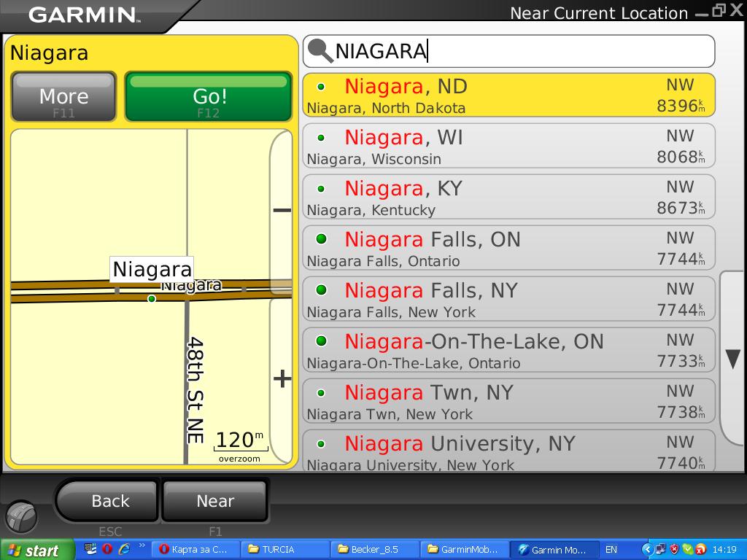Launch Internet Explorer from quick launch
This screenshot has width=747, height=560.
point(124,549)
